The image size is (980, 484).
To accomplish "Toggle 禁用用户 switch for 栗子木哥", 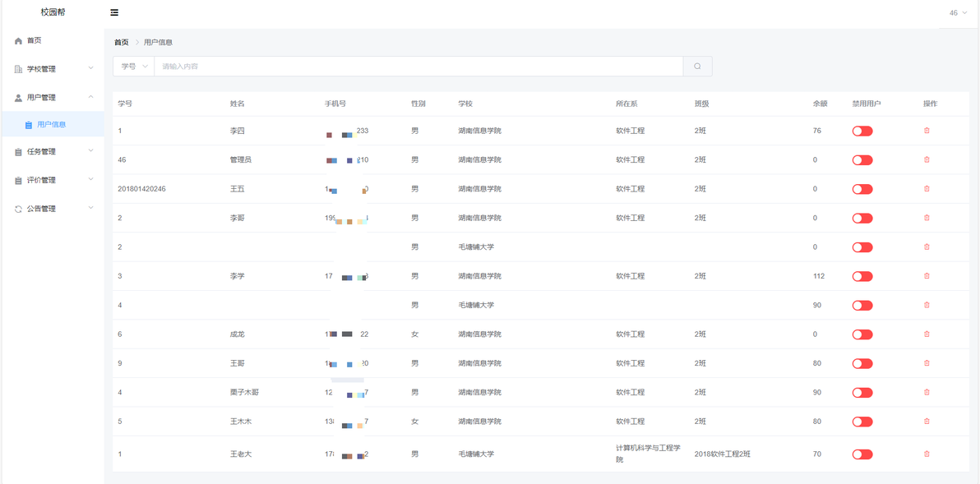I will pyautogui.click(x=862, y=392).
